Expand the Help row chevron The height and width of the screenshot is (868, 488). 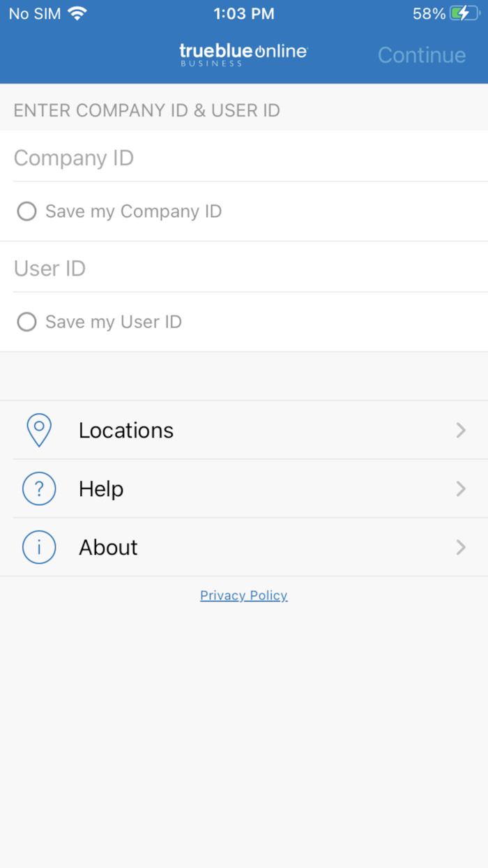coord(460,488)
